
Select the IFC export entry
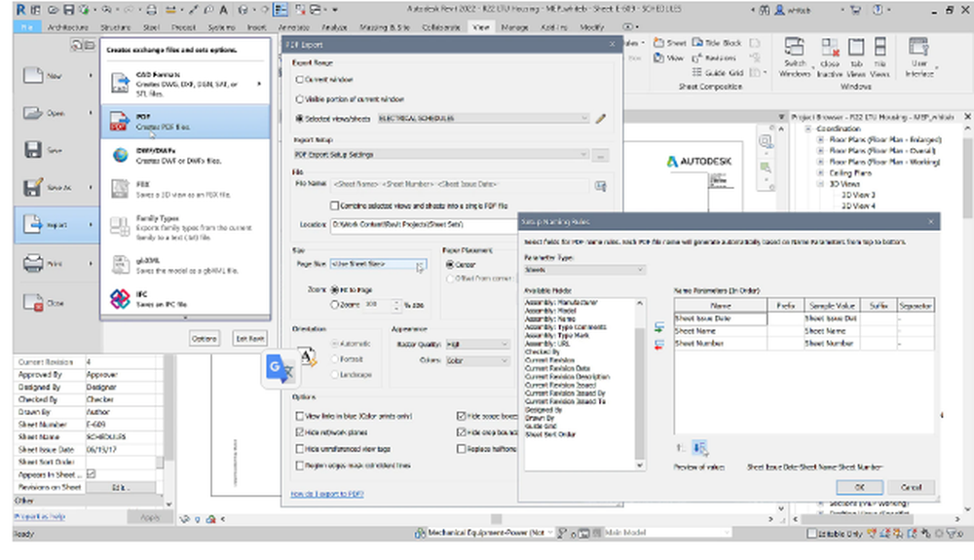click(x=185, y=299)
